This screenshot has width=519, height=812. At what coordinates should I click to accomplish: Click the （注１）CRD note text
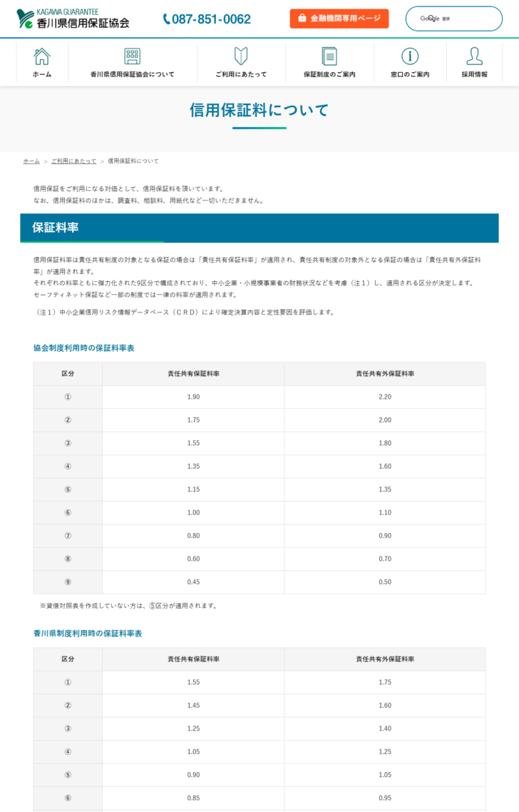[x=184, y=313]
